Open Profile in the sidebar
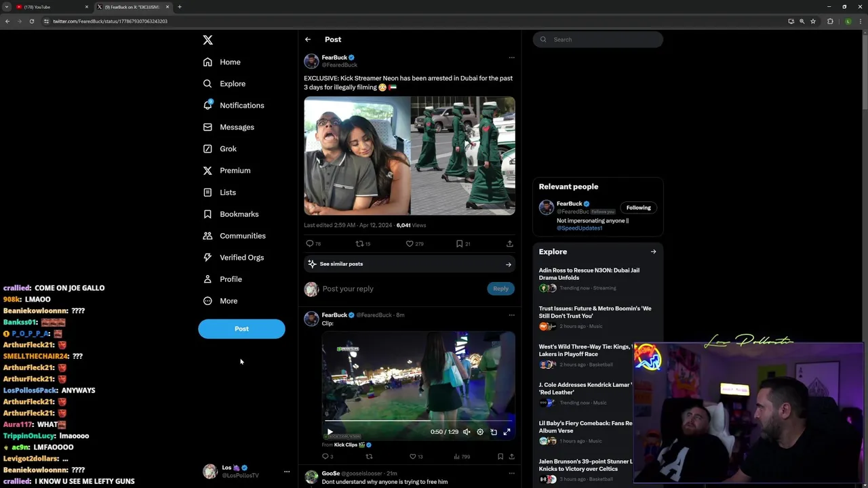 pos(222,279)
